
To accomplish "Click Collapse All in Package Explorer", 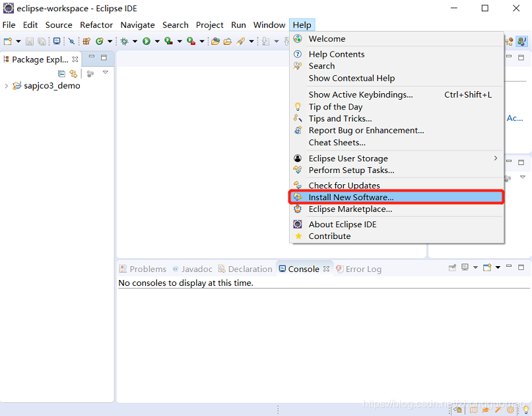I will [61, 74].
